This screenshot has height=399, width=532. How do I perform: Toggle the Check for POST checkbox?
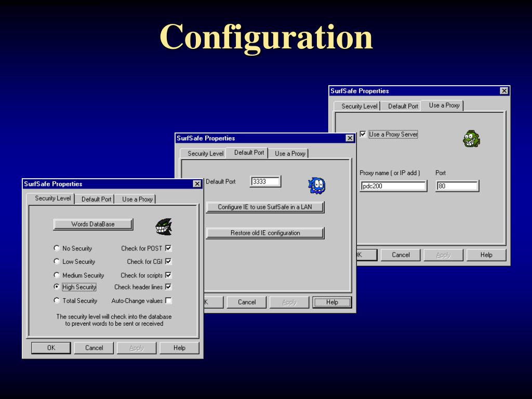(x=168, y=248)
